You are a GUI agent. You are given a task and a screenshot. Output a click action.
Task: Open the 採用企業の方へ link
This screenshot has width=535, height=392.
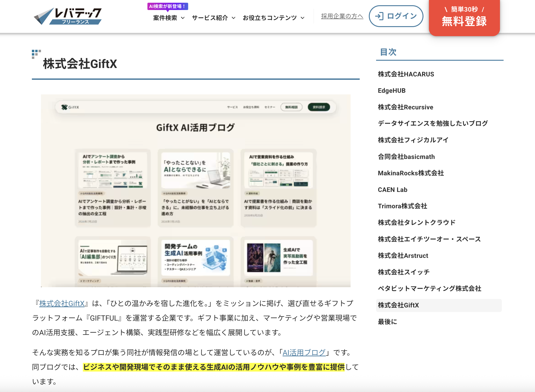point(342,16)
